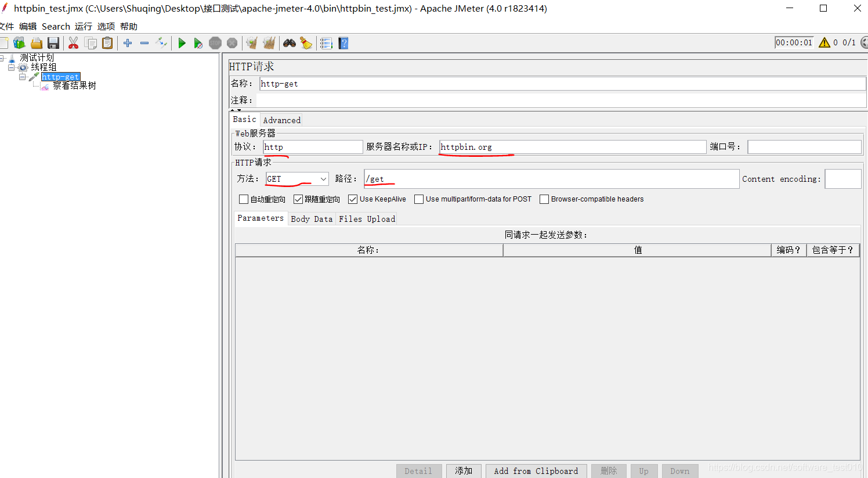Viewport: 868px width, 478px height.
Task: Click the gear icon of 线程组
Action: pos(23,67)
